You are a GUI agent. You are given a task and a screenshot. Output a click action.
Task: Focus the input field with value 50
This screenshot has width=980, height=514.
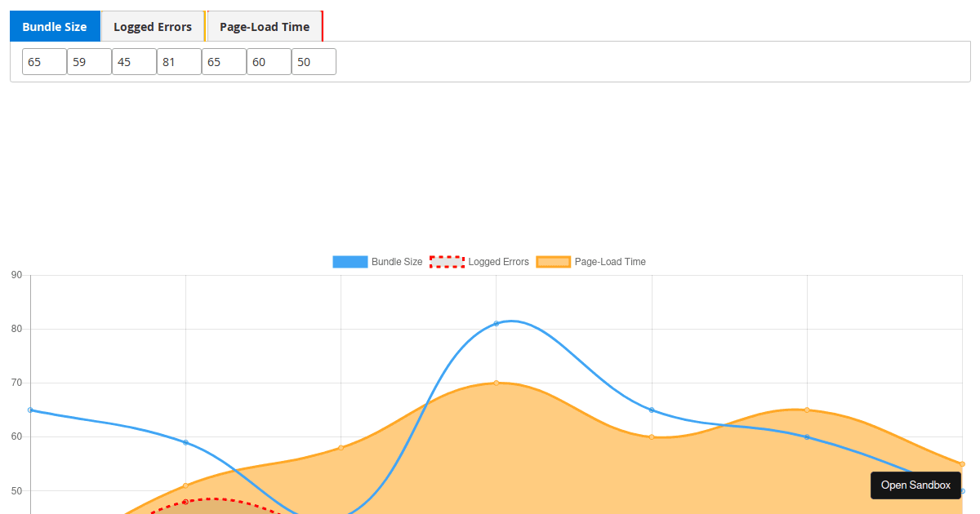pos(314,62)
